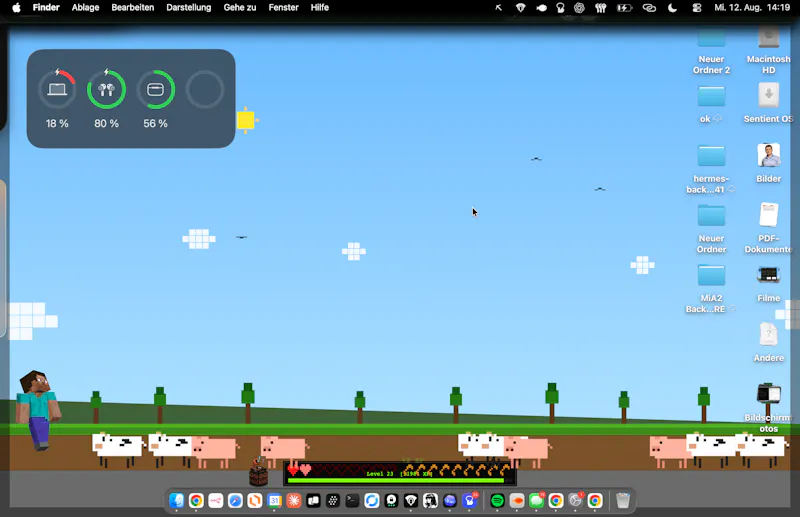The height and width of the screenshot is (517, 800).
Task: Open Spotify in the Dock
Action: click(x=497, y=501)
